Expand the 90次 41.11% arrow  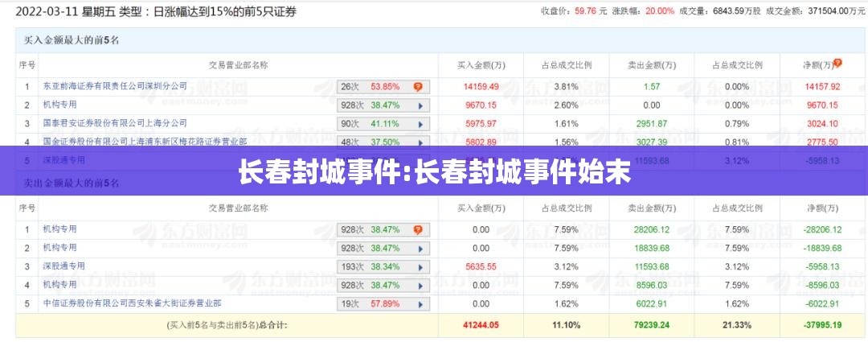click(420, 124)
